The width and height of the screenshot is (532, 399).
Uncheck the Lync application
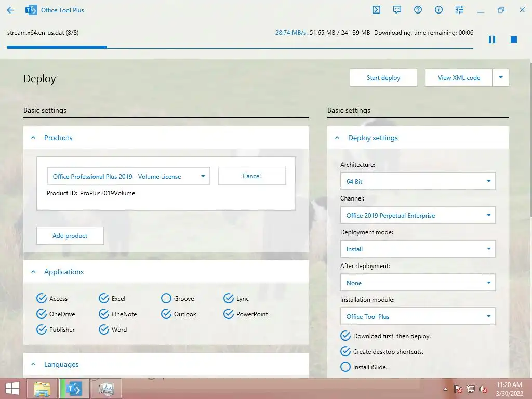(x=229, y=298)
